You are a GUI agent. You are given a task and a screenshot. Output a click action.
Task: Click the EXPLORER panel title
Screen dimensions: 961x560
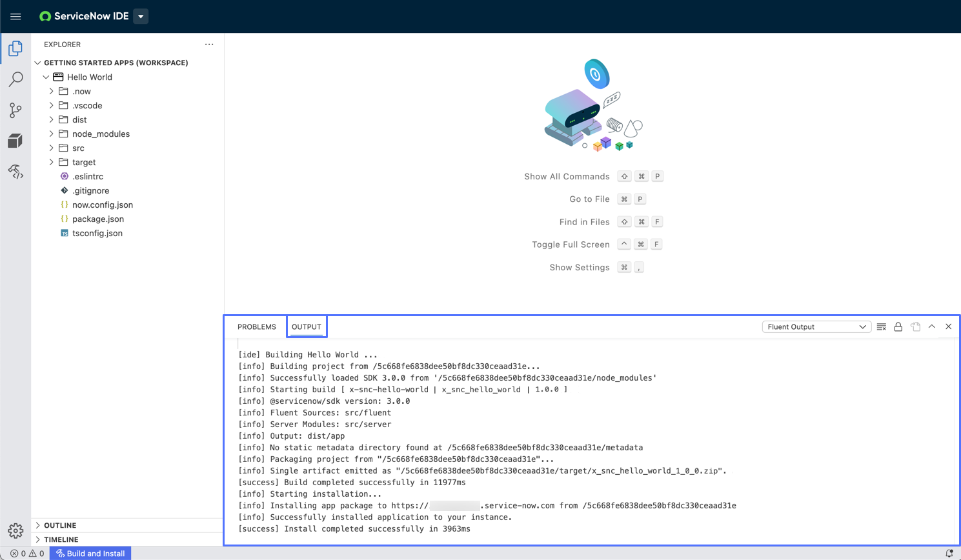point(62,45)
